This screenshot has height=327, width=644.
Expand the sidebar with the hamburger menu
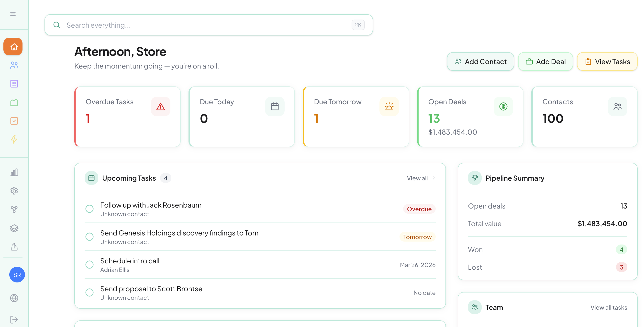coord(13,14)
